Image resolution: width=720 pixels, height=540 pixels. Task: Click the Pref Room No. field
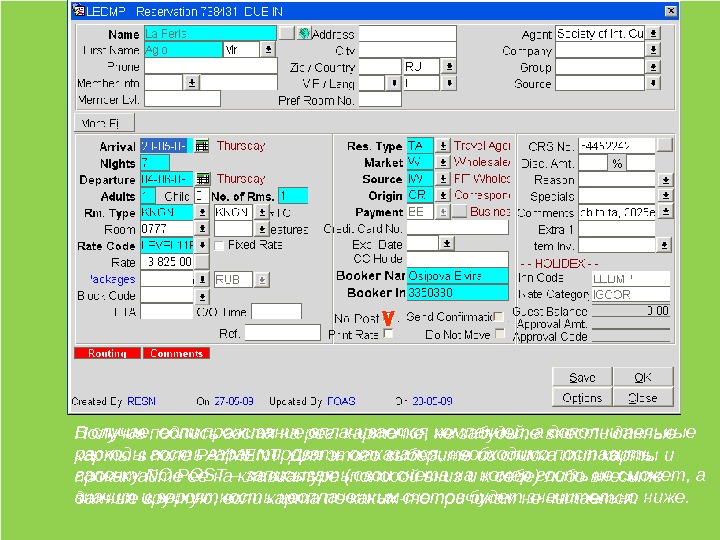(380, 100)
